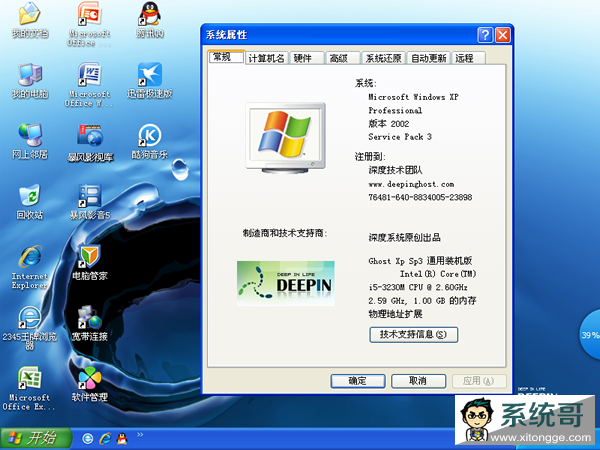Click the Internet Explorer quick launch icon

tap(105, 439)
